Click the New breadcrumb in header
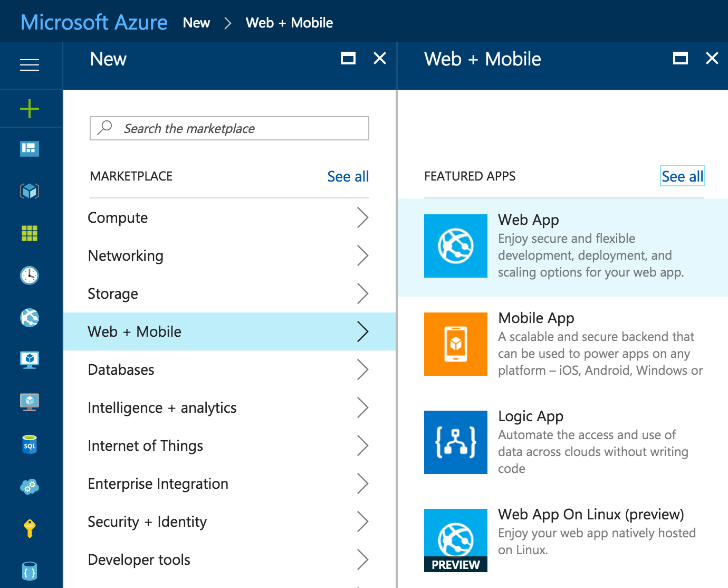728x588 pixels. (196, 23)
